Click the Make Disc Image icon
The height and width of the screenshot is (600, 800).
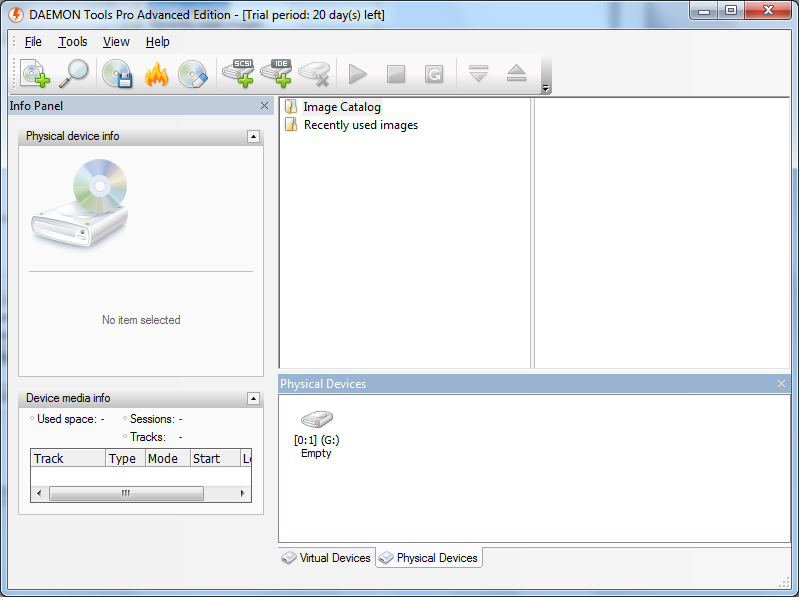tap(117, 73)
